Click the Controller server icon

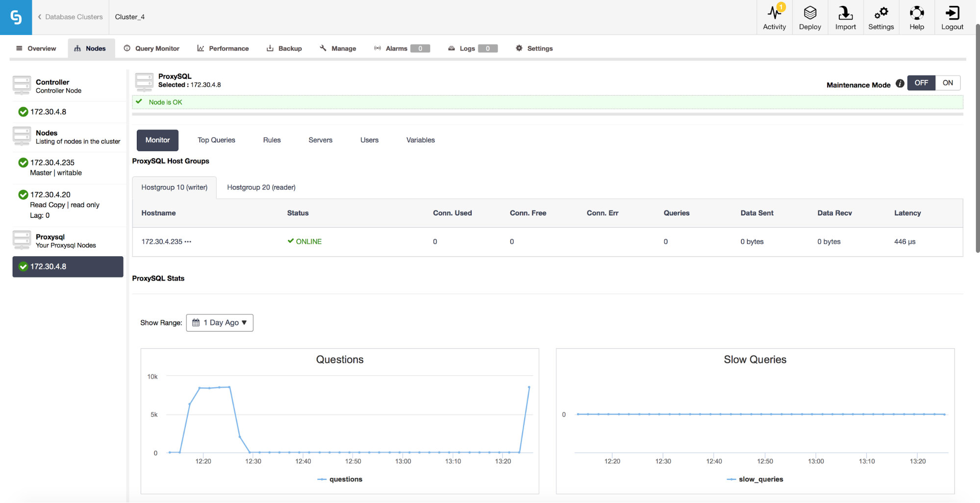[x=22, y=85]
